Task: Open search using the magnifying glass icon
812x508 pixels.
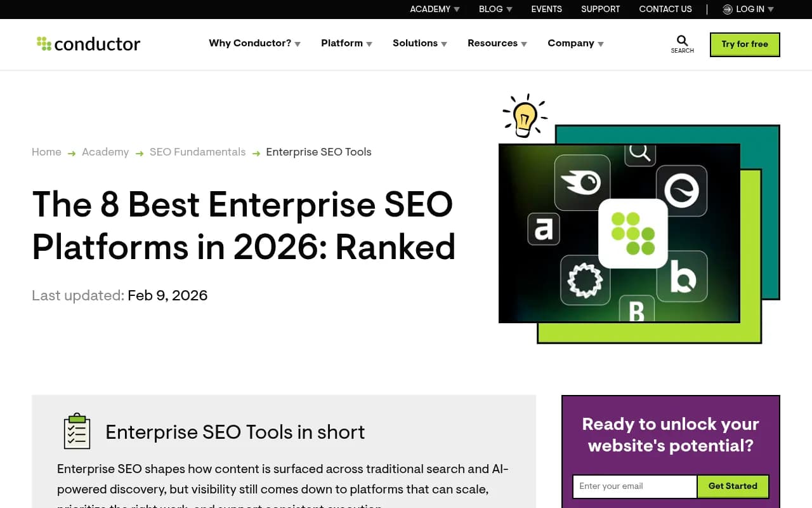Action: click(681, 41)
